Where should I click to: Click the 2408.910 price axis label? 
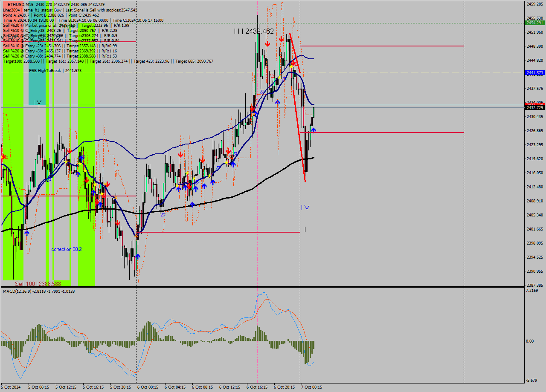pyautogui.click(x=534, y=201)
